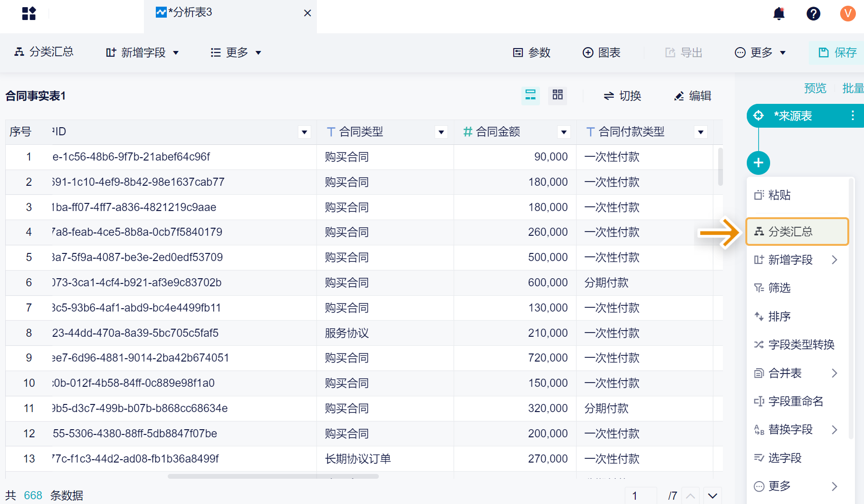Viewport: 864px width, 504px height.
Task: Open the Parameters (参数) toolbar button
Action: (x=531, y=52)
